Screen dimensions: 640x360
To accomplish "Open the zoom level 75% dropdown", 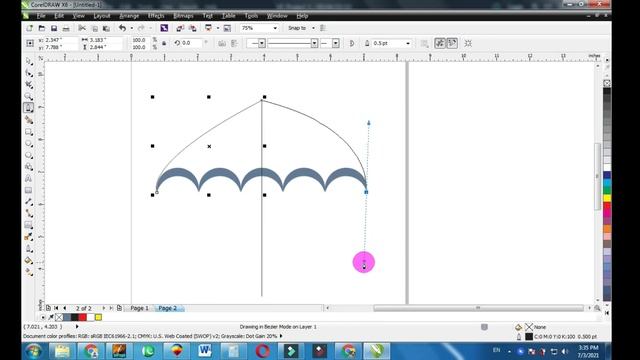I will coord(275,28).
